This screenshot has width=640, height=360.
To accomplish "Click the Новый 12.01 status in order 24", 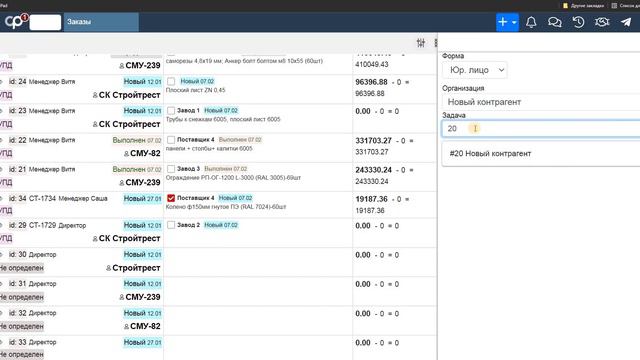I will 142,82.
